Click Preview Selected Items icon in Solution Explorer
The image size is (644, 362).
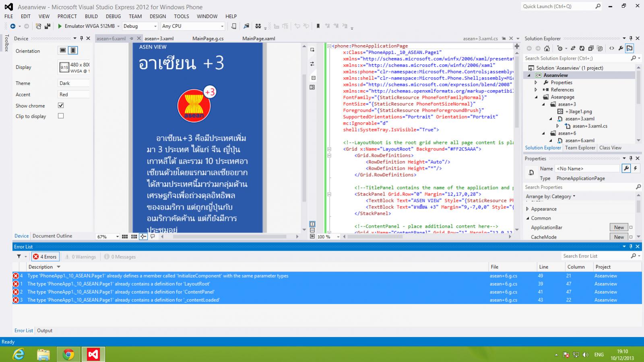tap(630, 48)
